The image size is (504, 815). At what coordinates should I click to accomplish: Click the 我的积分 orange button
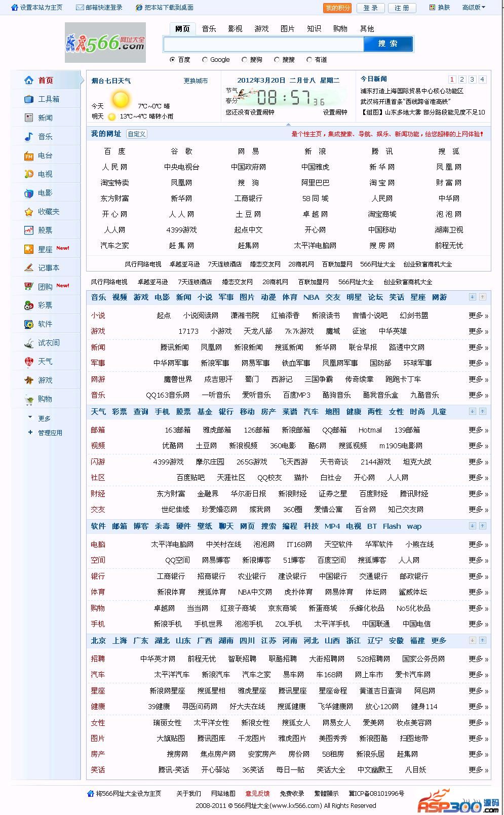tap(337, 8)
